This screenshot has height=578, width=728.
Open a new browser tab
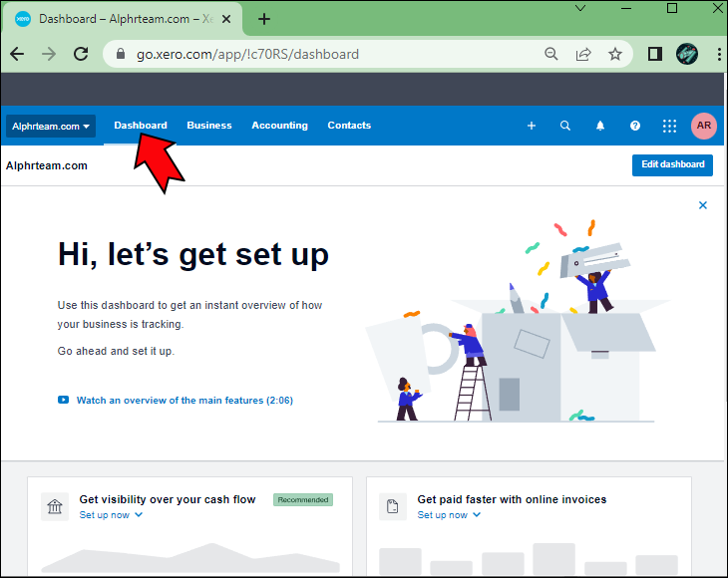[x=263, y=19]
